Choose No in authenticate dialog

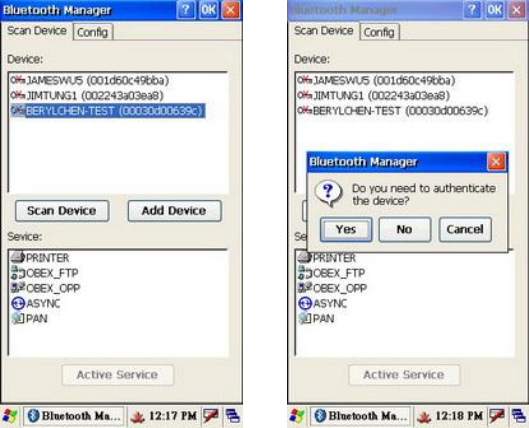pyautogui.click(x=405, y=229)
